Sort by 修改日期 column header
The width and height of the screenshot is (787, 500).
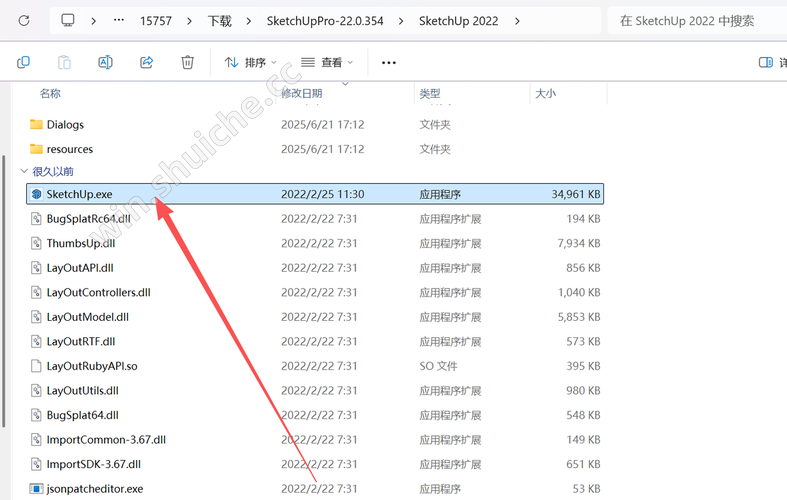point(301,93)
